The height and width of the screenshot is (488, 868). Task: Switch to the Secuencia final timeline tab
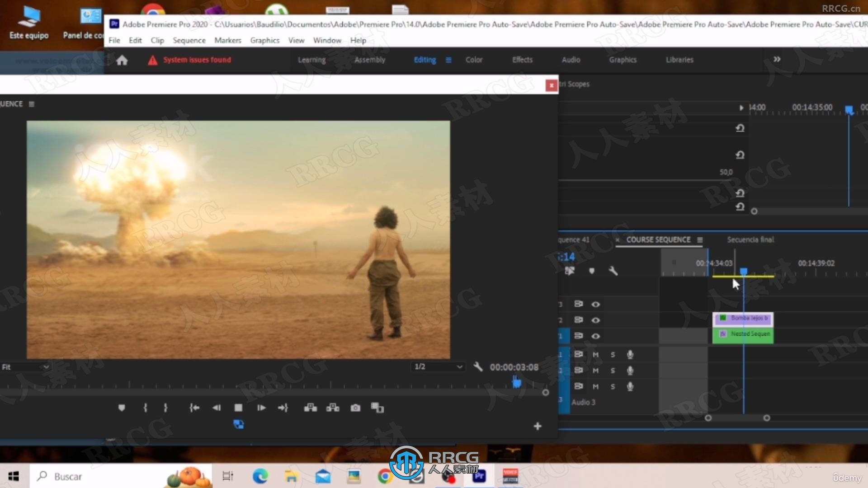click(750, 239)
